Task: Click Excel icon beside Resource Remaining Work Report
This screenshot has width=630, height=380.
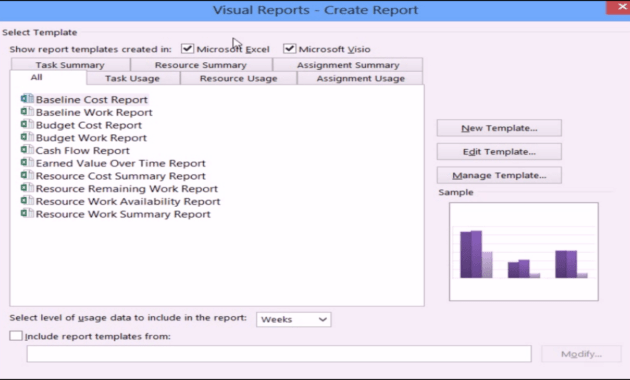Action: click(27, 188)
